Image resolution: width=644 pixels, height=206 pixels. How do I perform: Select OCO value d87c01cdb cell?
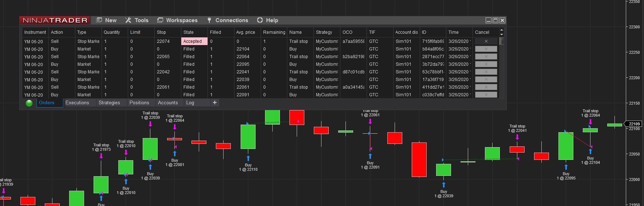tap(353, 72)
